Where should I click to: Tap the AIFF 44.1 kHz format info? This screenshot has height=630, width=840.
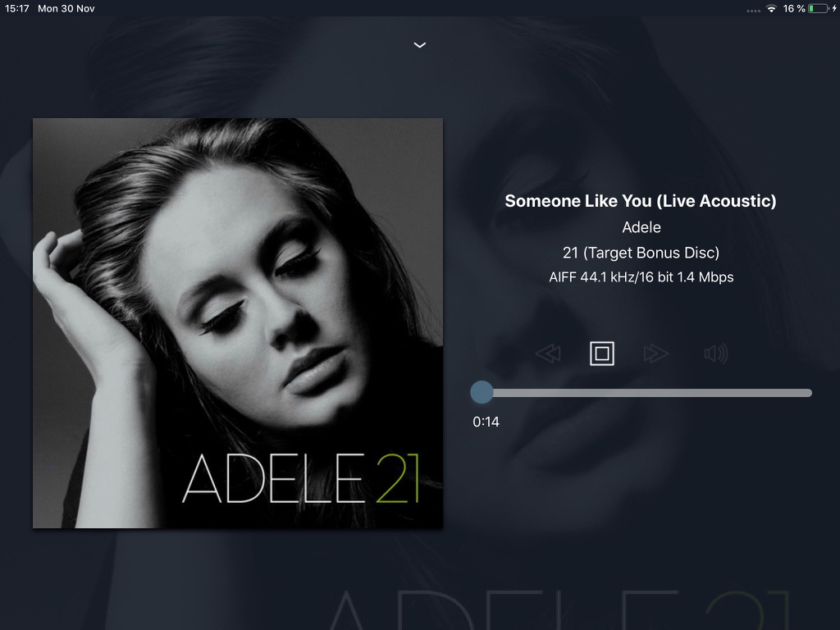pos(641,277)
